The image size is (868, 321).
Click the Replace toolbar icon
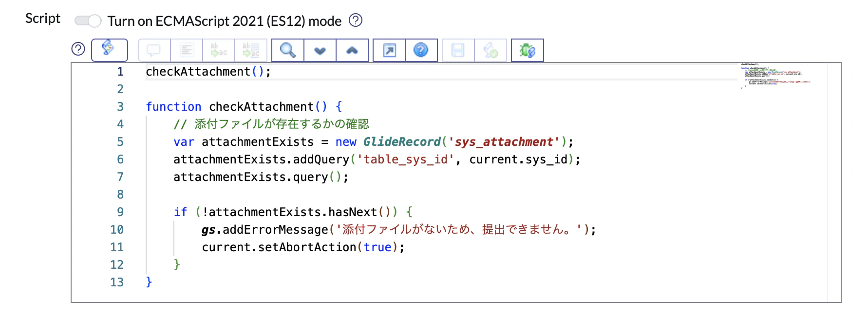219,50
